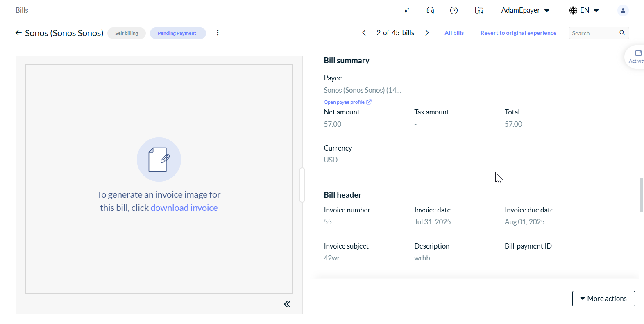The image size is (644, 324).
Task: Click the Search input field
Action: (x=594, y=33)
